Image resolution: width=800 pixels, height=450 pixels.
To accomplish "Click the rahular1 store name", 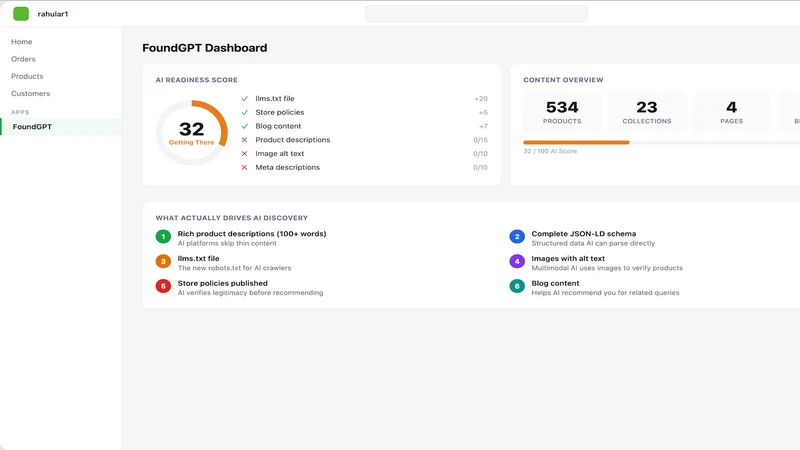I will (53, 14).
